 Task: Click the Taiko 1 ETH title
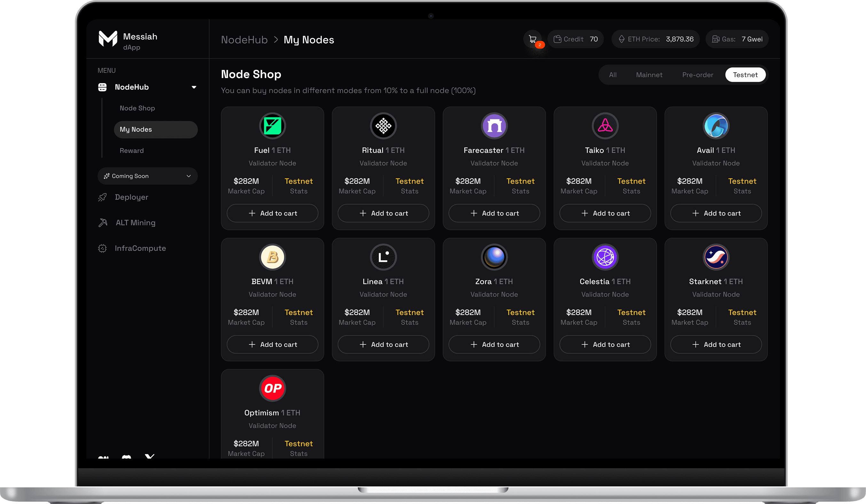(x=605, y=151)
